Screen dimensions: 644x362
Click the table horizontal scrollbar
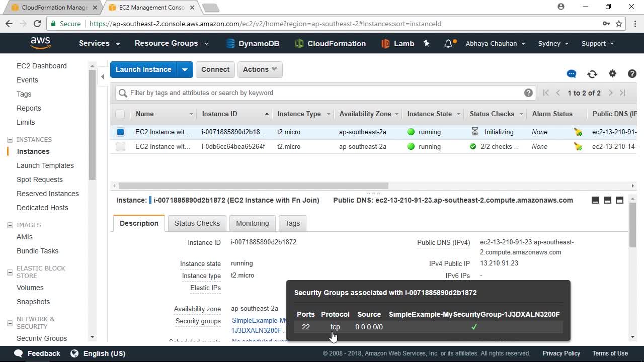pyautogui.click(x=254, y=186)
